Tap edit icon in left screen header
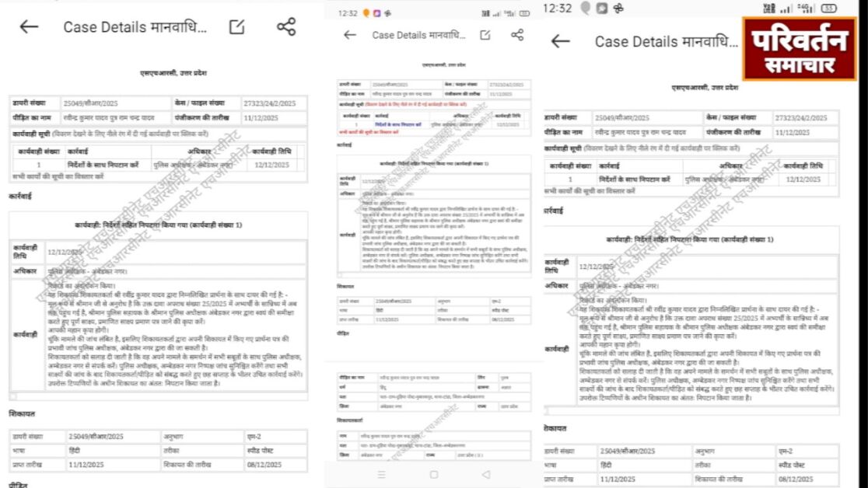The image size is (868, 488). 237,26
